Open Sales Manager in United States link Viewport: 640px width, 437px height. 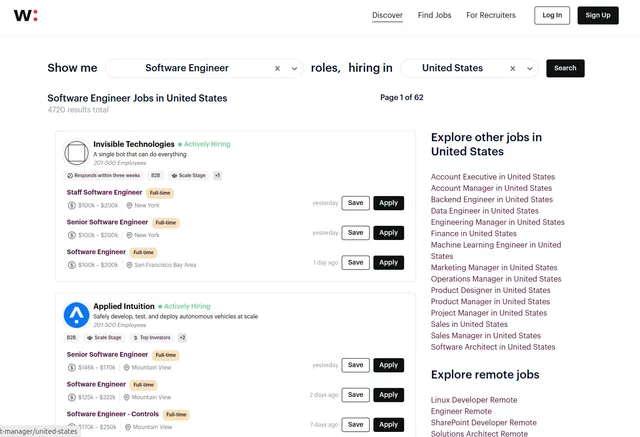pyautogui.click(x=486, y=335)
